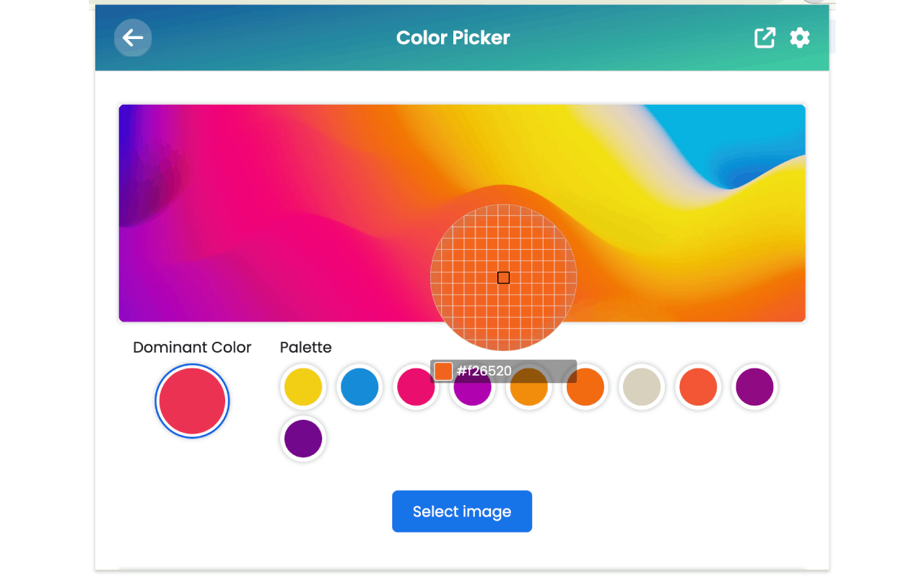Click the purple left edge of image
The height and width of the screenshot is (578, 924).
[x=130, y=217]
